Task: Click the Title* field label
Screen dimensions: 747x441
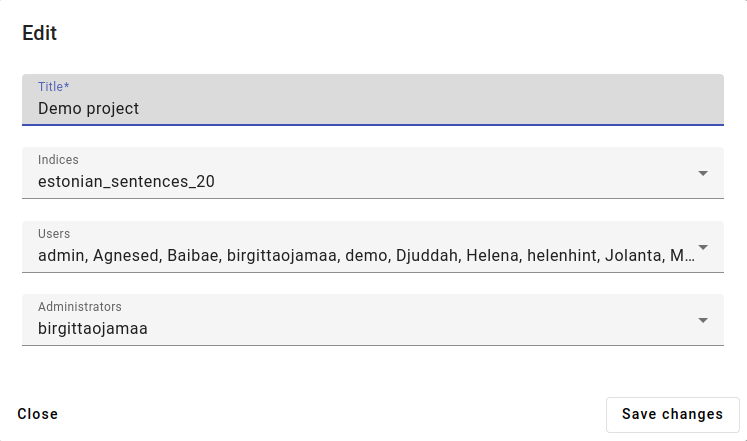Action: tap(54, 87)
